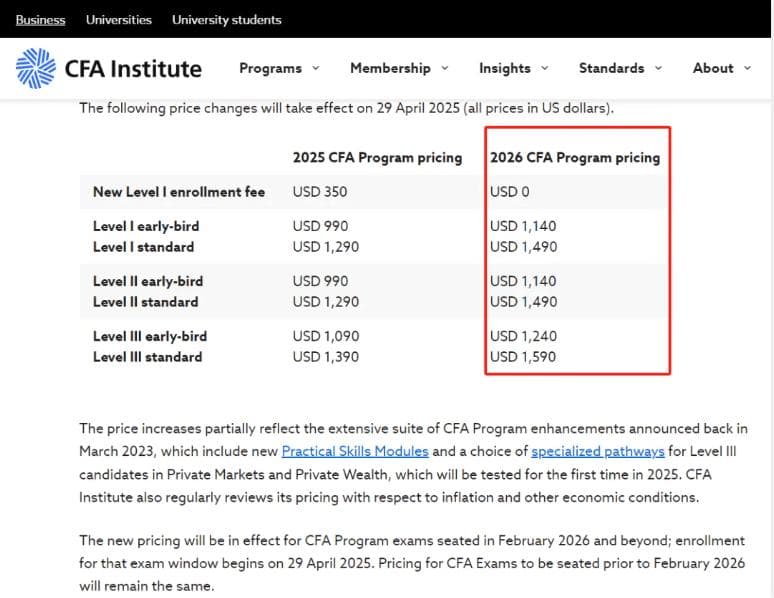
Task: Open the University students audience link
Action: pos(227,20)
